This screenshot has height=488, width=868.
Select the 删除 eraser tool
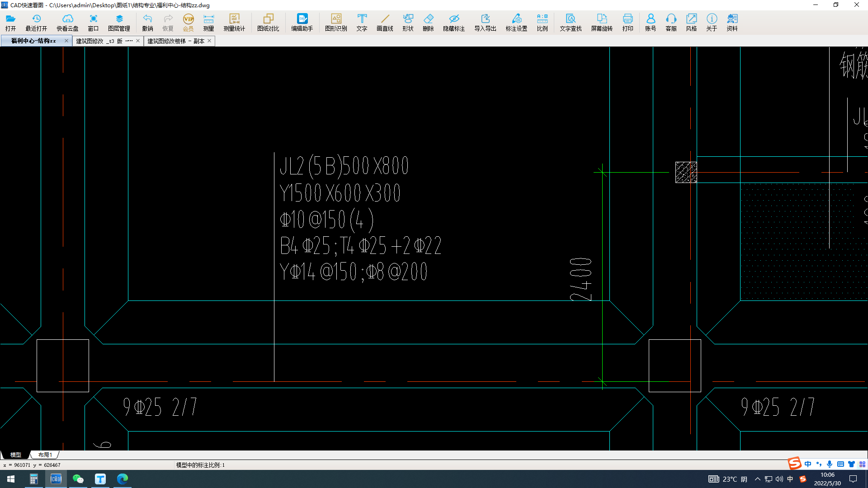pyautogui.click(x=428, y=23)
